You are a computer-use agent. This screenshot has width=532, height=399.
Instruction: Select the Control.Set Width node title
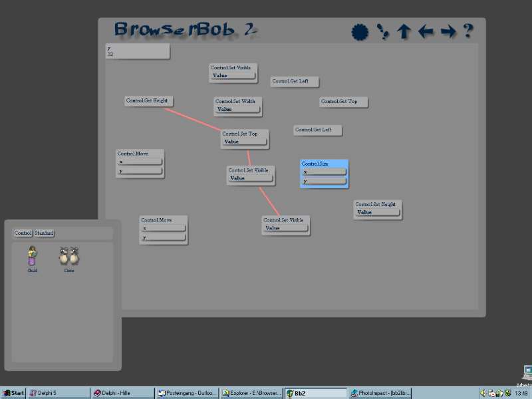tap(235, 101)
